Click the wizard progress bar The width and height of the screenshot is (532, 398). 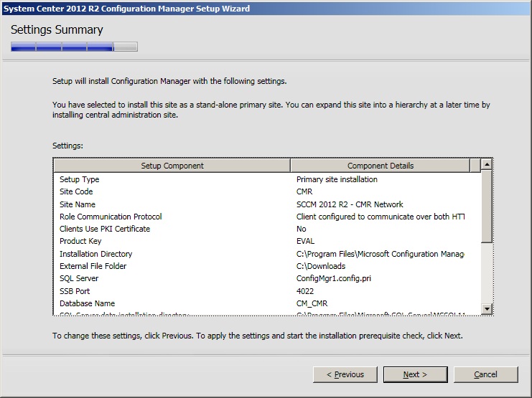coord(74,47)
